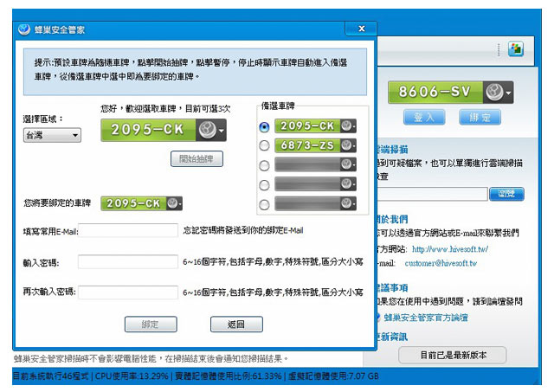
Task: Click the 開始抽牌 button
Action: [196, 159]
